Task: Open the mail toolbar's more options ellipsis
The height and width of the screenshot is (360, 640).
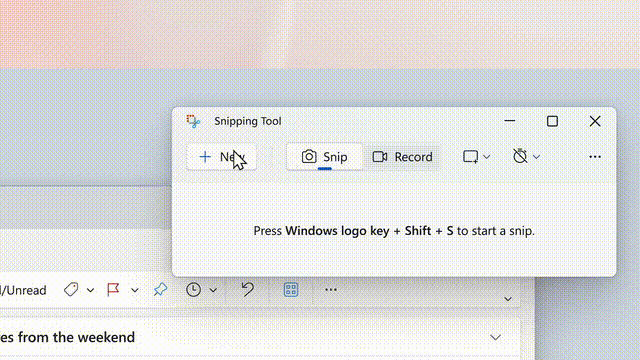Action: (331, 290)
